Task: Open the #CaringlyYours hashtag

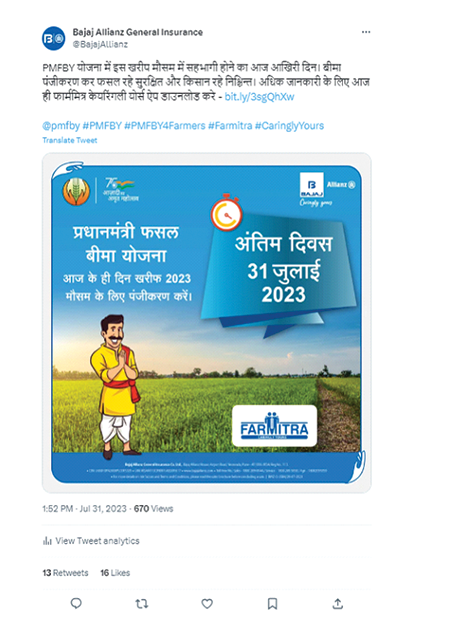Action: point(289,126)
